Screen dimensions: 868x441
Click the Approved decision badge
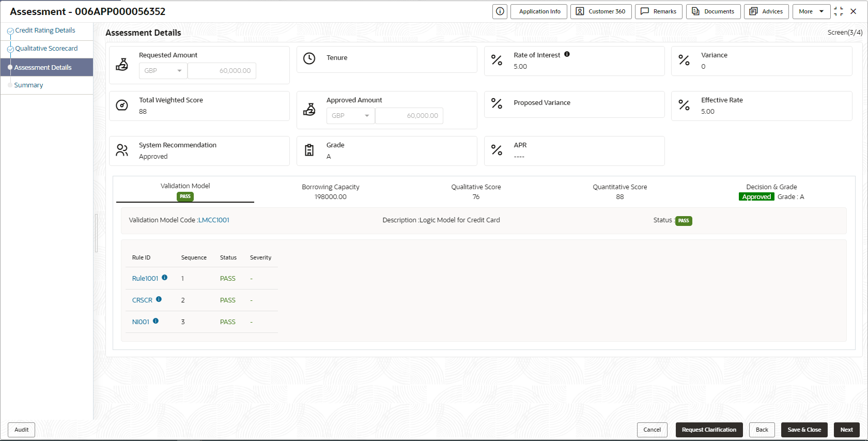tap(756, 197)
